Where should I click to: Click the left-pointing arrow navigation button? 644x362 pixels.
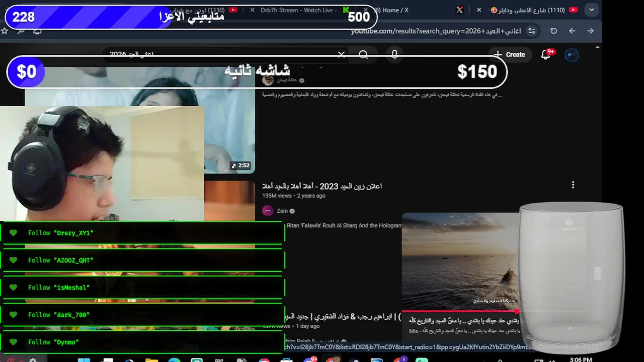coord(572,31)
